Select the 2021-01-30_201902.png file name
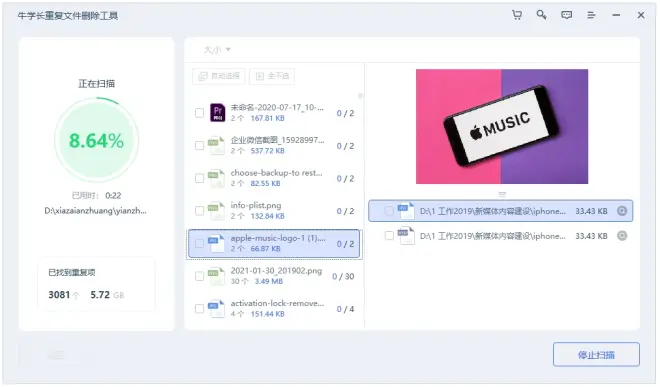Viewport: 660px width, 387px height. tap(276, 270)
